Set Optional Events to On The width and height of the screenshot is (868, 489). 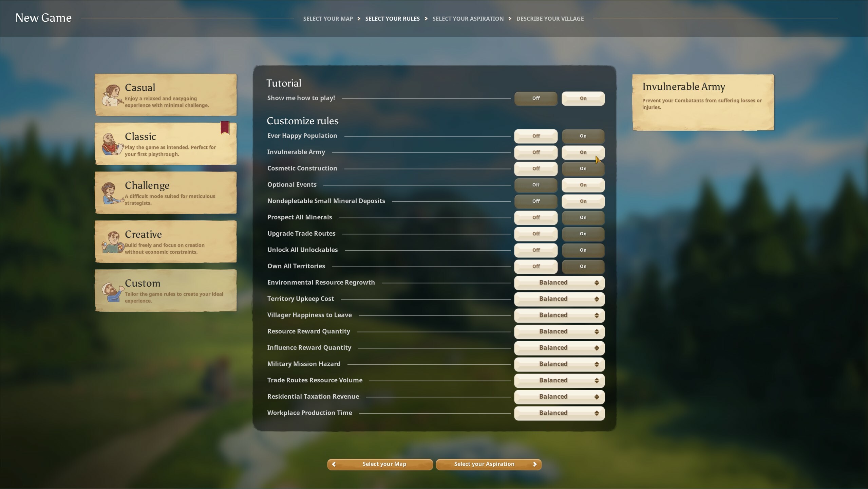(583, 185)
